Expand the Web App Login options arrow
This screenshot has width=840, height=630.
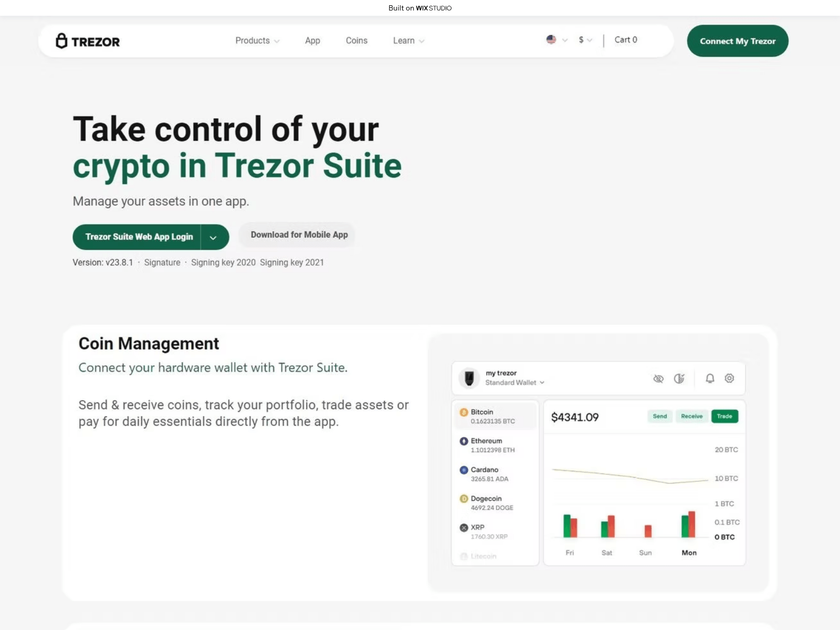click(x=213, y=237)
